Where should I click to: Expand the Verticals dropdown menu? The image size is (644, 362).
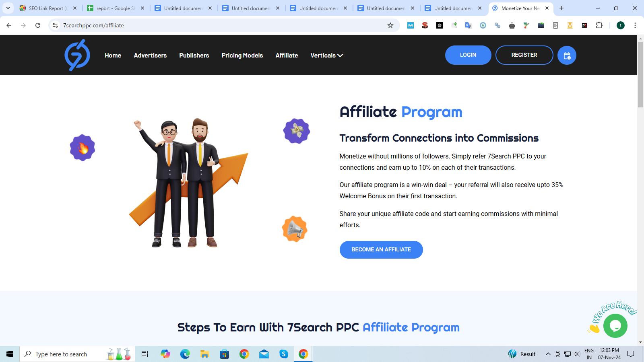click(x=326, y=56)
